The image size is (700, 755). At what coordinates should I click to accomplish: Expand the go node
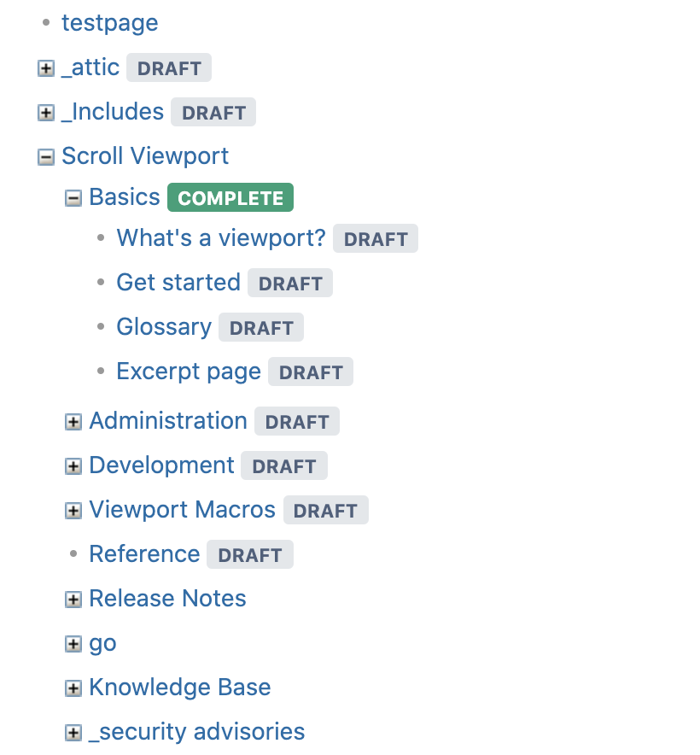tap(73, 644)
